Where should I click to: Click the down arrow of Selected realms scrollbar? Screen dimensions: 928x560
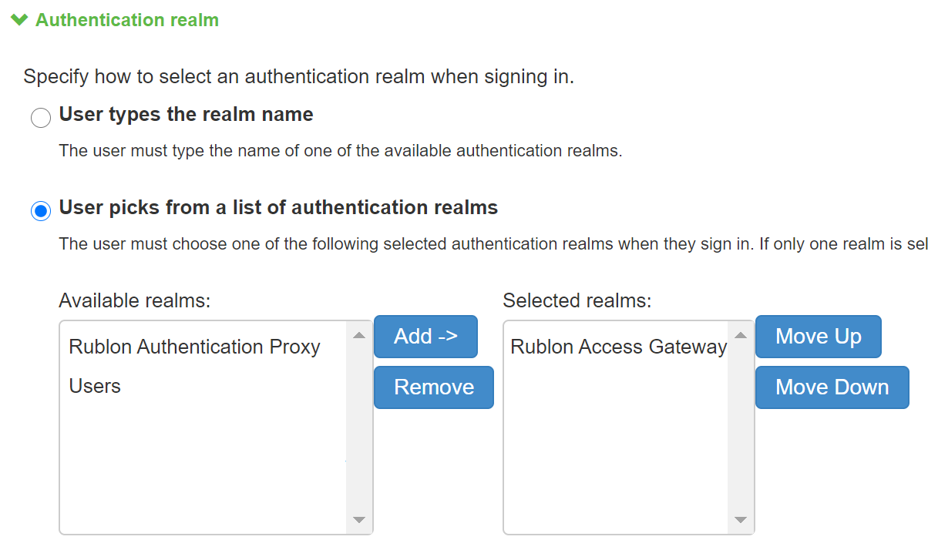(741, 520)
